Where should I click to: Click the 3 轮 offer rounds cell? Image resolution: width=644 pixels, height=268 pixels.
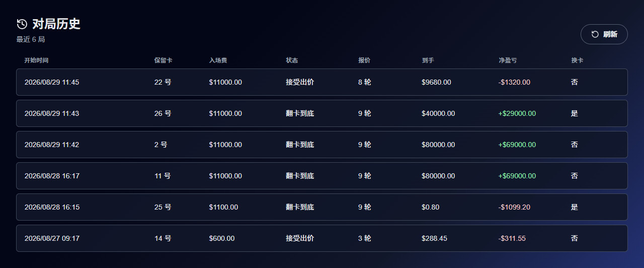pos(365,238)
